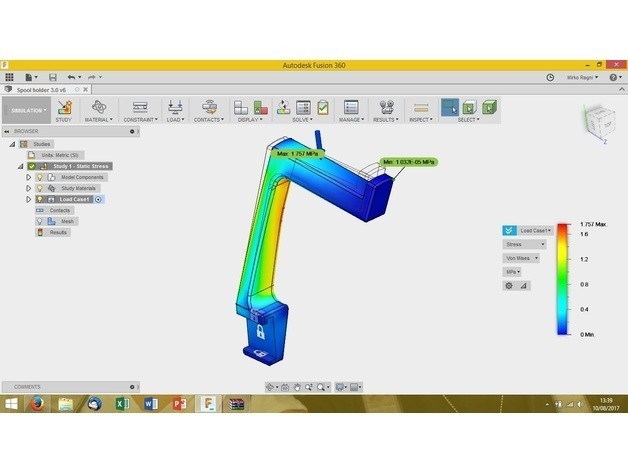The image size is (628, 472).
Task: Click the legend settings gear button
Action: point(509,286)
